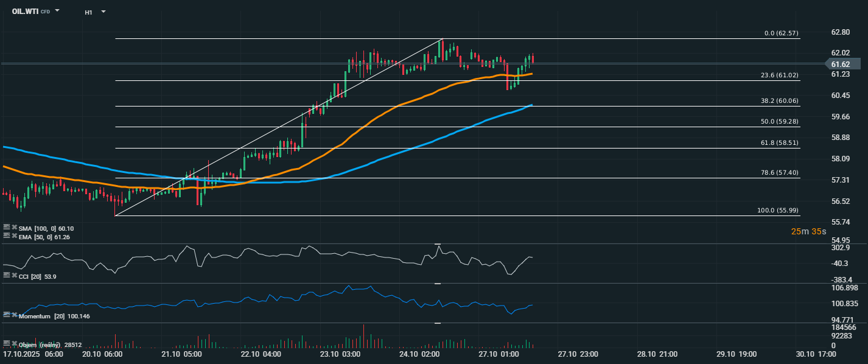Click the current price tag 61.62
This screenshot has width=868, height=364.
tap(841, 64)
